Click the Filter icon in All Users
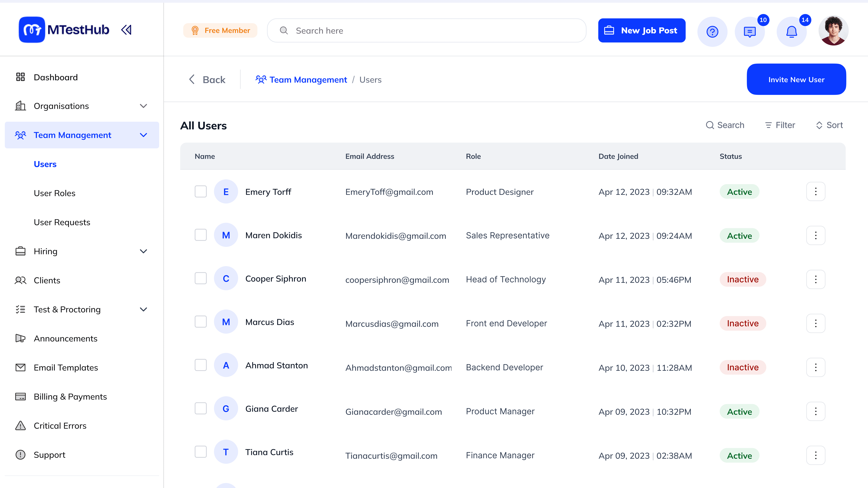 pyautogui.click(x=768, y=125)
